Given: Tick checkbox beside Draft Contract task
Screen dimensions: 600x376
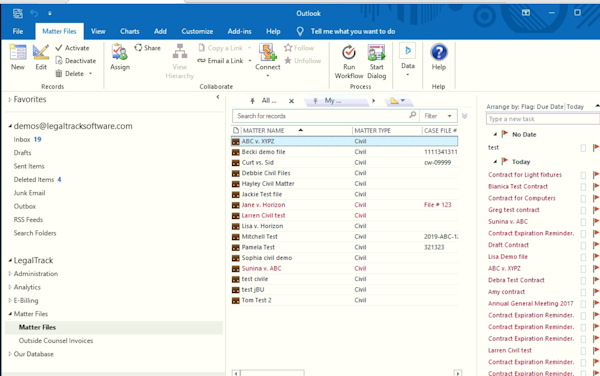Looking at the screenshot, I should click(583, 245).
